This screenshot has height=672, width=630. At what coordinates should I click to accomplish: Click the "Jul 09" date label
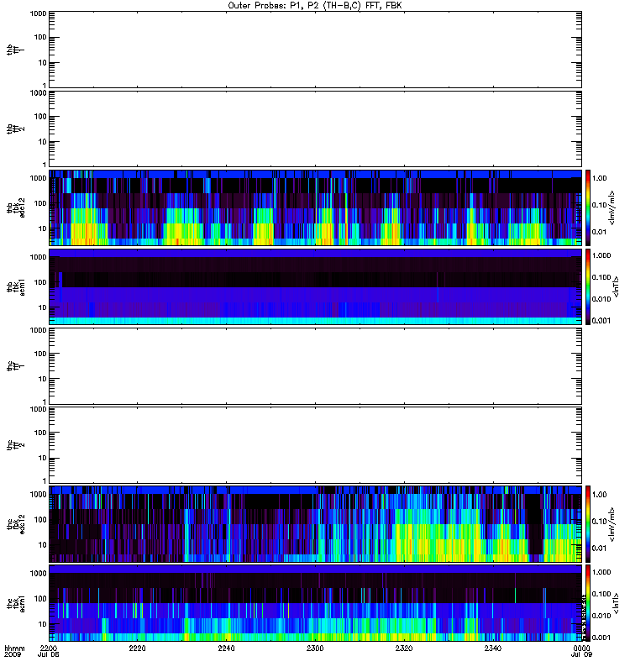581,655
